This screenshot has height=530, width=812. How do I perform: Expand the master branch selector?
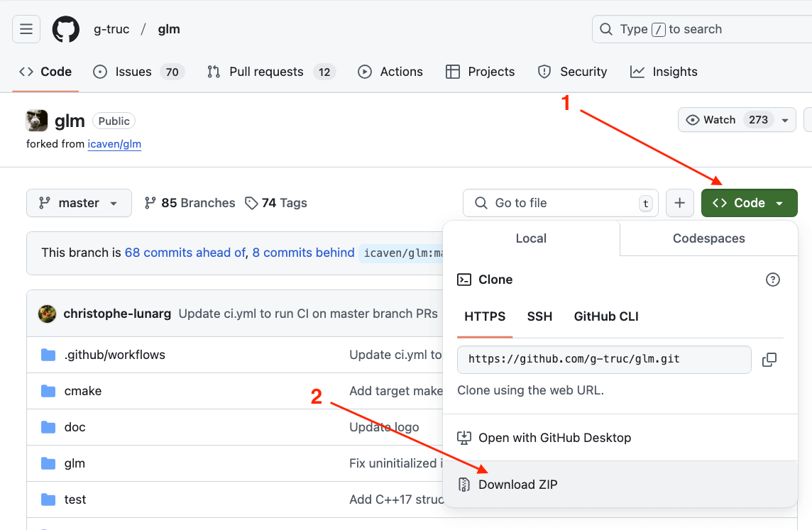[x=79, y=203]
